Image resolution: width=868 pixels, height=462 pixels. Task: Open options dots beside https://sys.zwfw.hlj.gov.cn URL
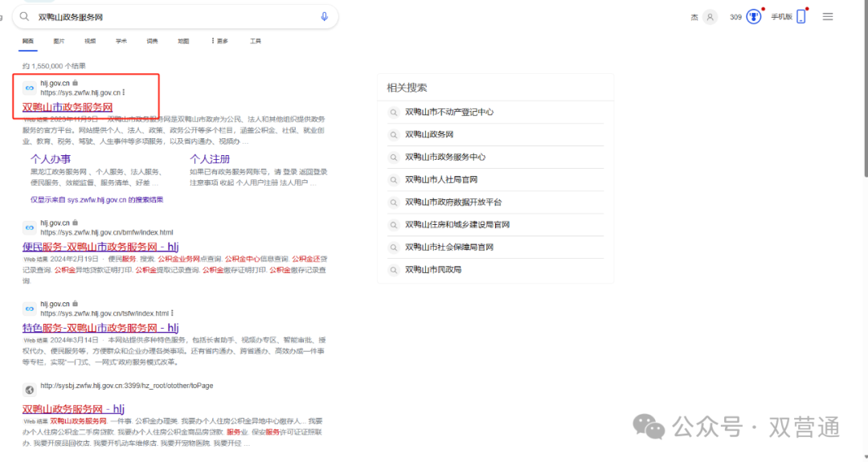pyautogui.click(x=124, y=92)
